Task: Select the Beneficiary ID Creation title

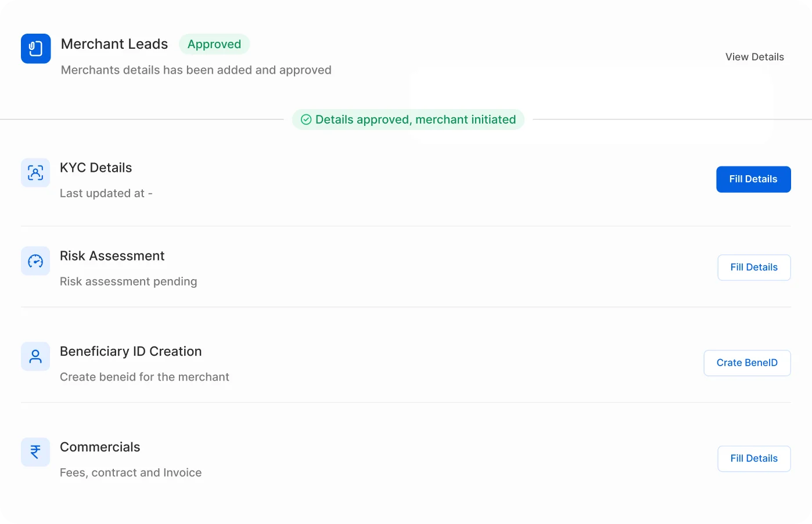Action: click(x=131, y=352)
